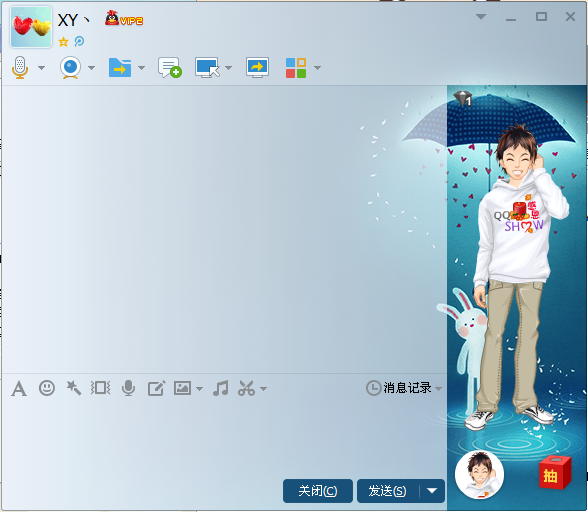This screenshot has height=512, width=588.
Task: Open the red 抽 lottery box
Action: [555, 473]
